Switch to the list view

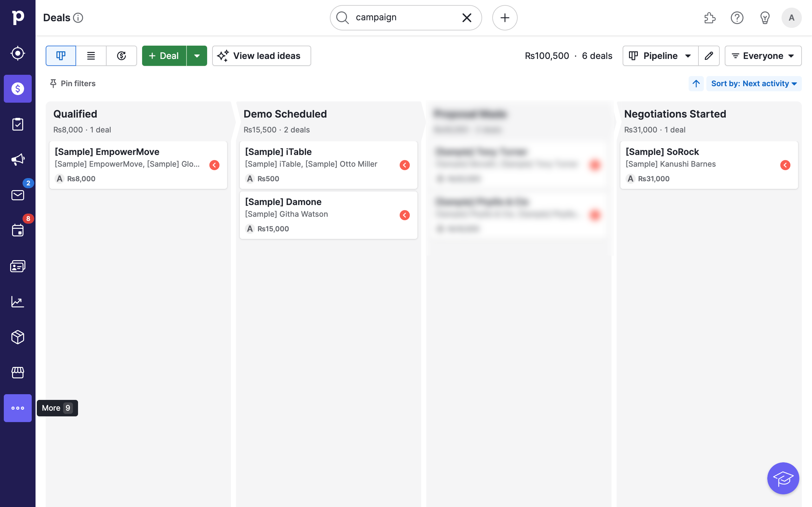(91, 56)
